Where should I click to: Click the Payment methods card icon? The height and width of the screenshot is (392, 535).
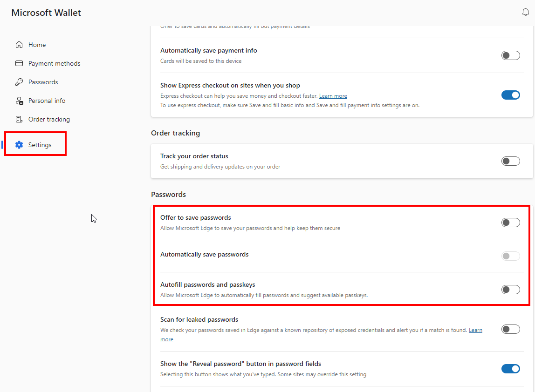coord(19,63)
